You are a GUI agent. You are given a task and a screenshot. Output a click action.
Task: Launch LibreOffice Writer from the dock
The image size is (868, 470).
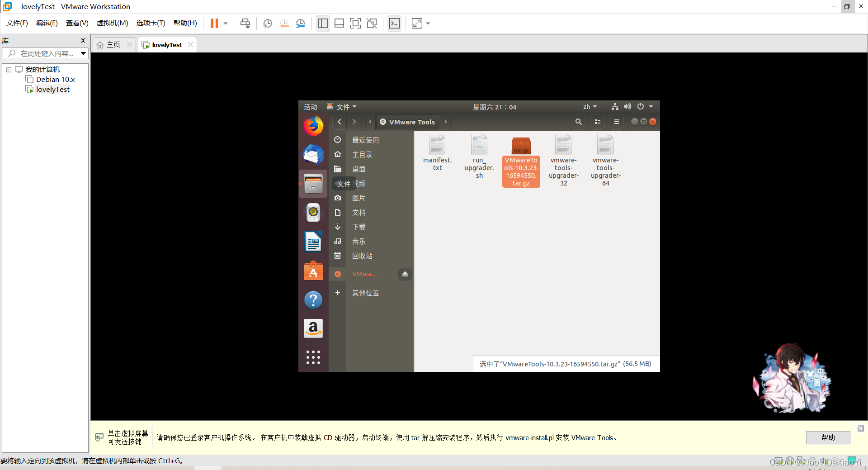(x=313, y=242)
